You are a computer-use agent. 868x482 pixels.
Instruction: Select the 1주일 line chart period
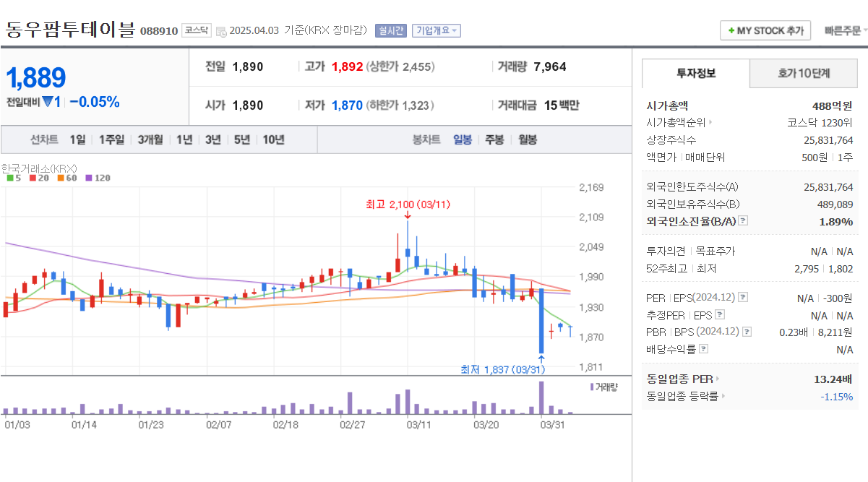tap(111, 139)
